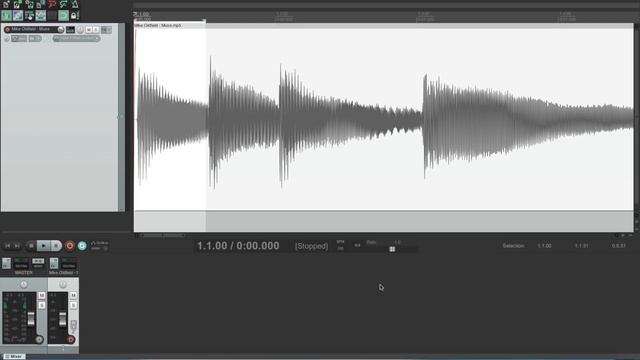Toggle the Metronome toolbar icon
The width and height of the screenshot is (640, 360).
(75, 5)
